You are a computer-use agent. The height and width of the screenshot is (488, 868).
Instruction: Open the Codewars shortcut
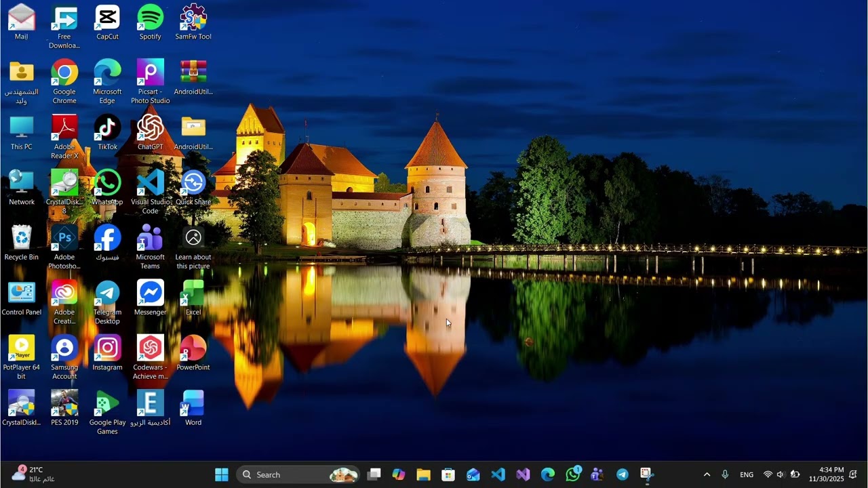[150, 358]
